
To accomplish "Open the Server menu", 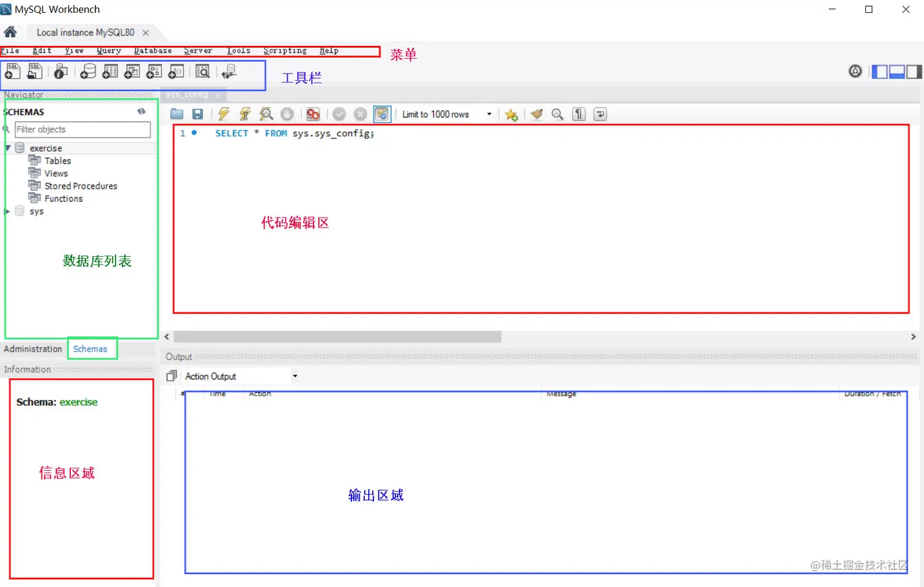I will click(x=198, y=51).
